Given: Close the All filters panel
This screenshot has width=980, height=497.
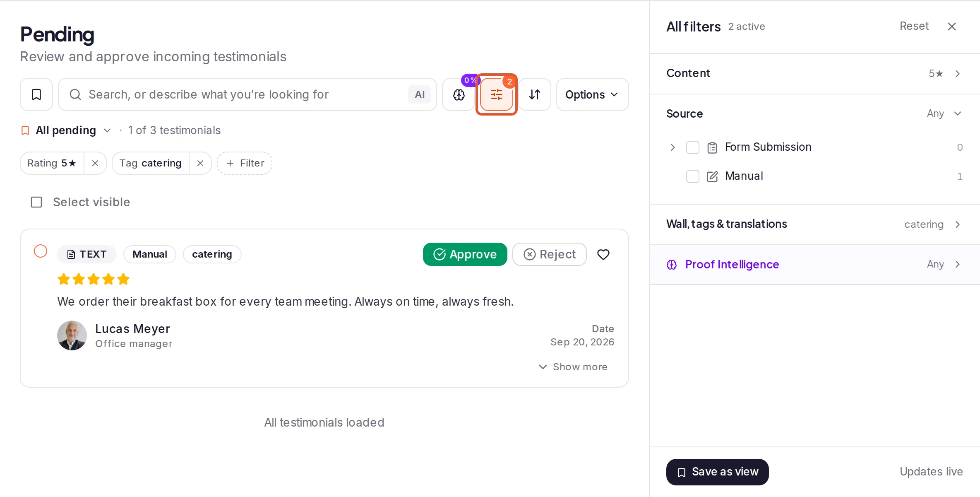Looking at the screenshot, I should (952, 27).
